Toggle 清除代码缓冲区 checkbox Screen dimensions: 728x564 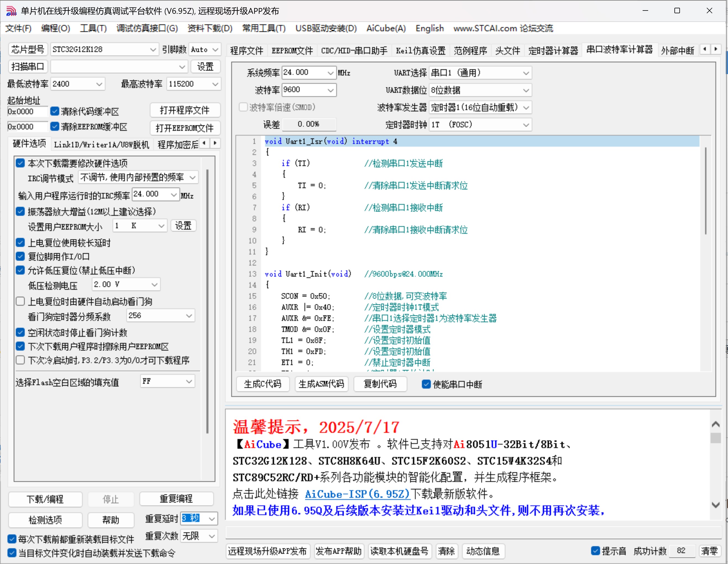(55, 111)
